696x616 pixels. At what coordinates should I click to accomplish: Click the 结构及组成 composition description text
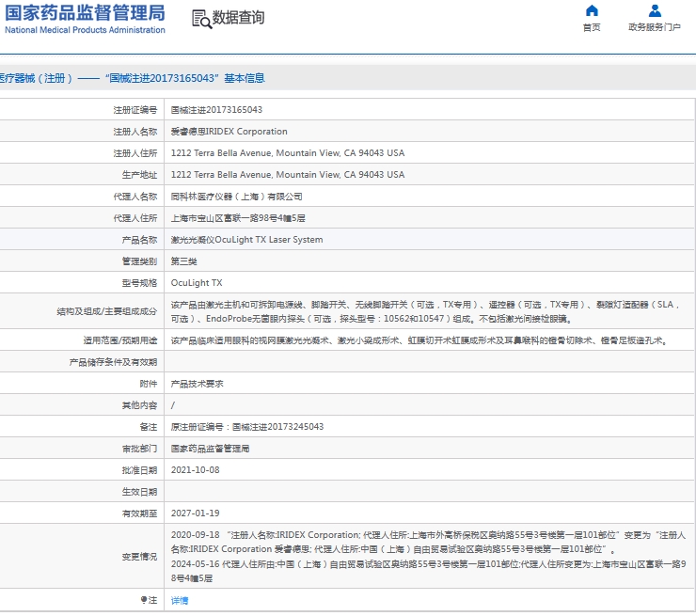click(x=425, y=311)
